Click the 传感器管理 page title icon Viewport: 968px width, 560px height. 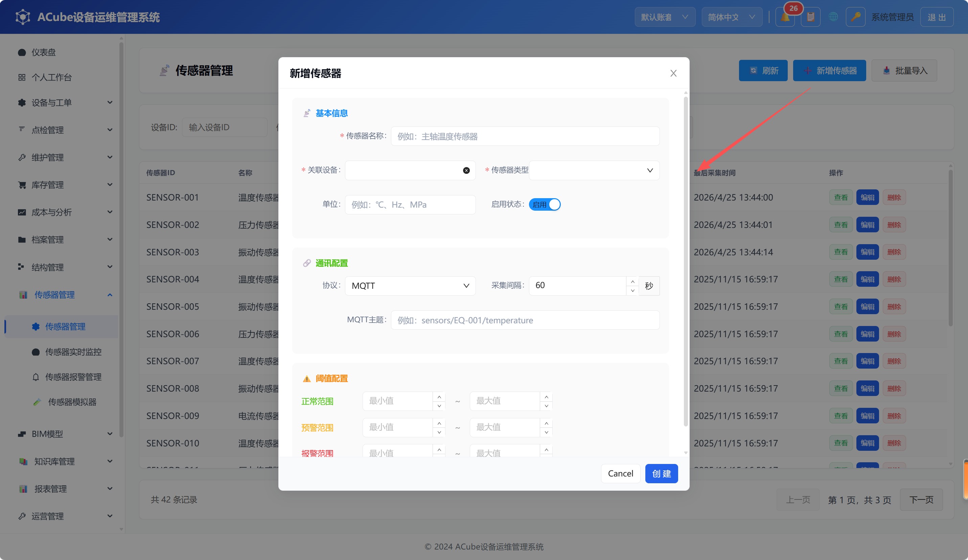pyautogui.click(x=164, y=70)
